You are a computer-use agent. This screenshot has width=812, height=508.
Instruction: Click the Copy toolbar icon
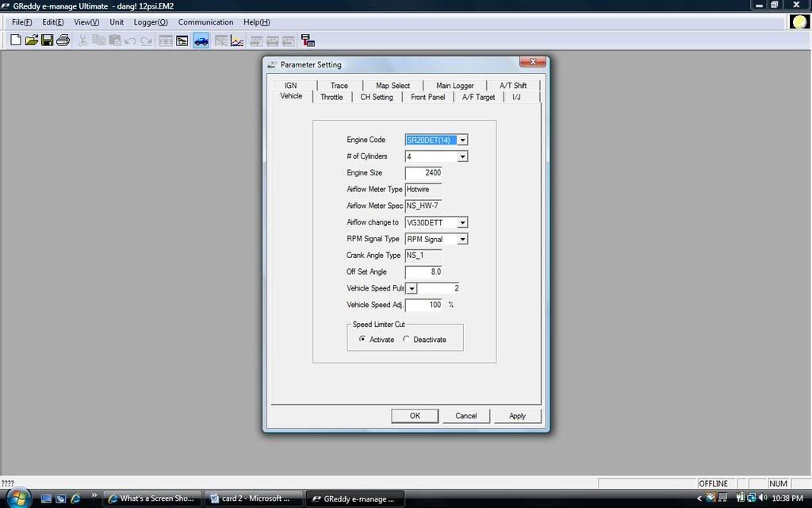tap(98, 40)
